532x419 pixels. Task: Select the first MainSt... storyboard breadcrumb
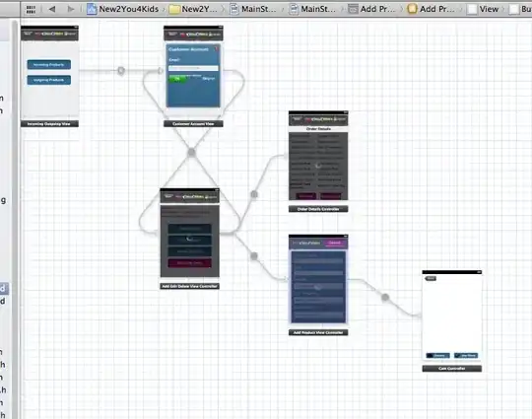point(253,9)
